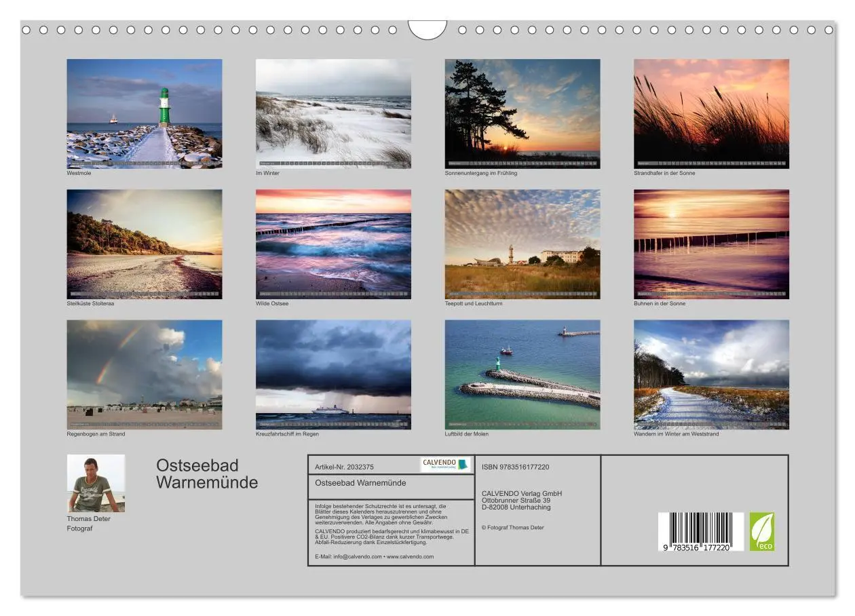The width and height of the screenshot is (855, 616).
Task: Click the 'Westmole' caption
Action: (79, 173)
